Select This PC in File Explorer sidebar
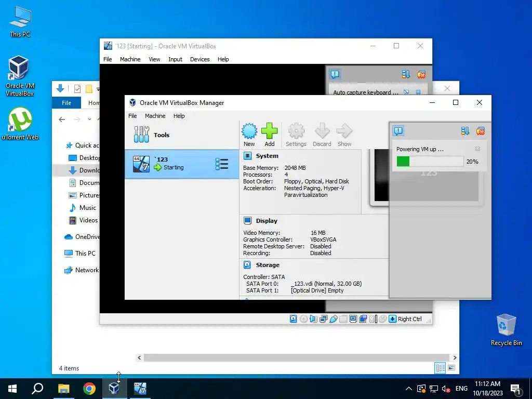The width and height of the screenshot is (532, 399). pyautogui.click(x=85, y=253)
